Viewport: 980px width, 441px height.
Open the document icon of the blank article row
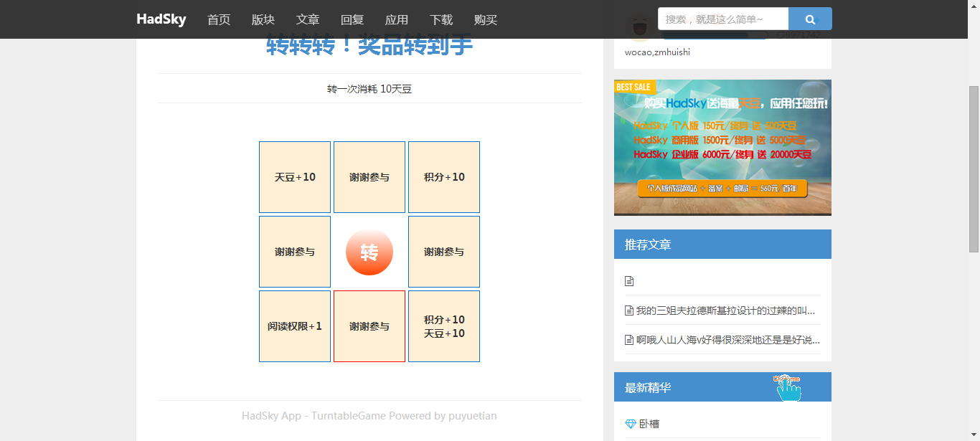(x=629, y=281)
